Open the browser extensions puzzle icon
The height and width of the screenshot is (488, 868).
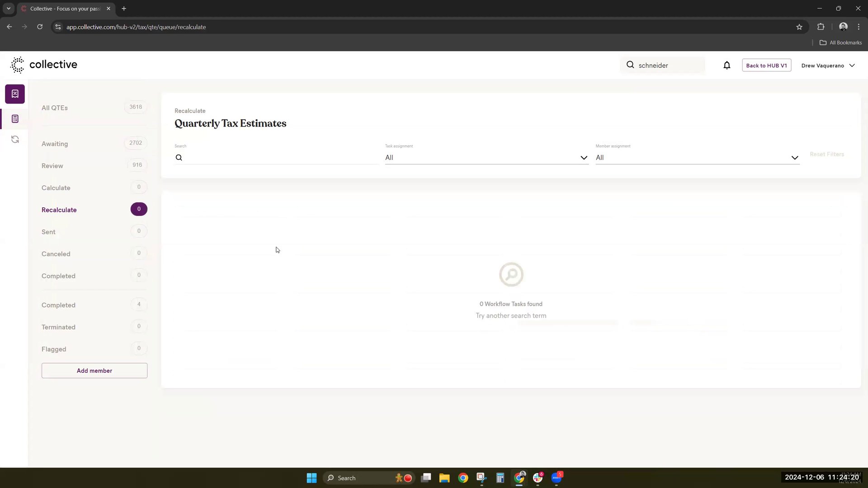[821, 27]
